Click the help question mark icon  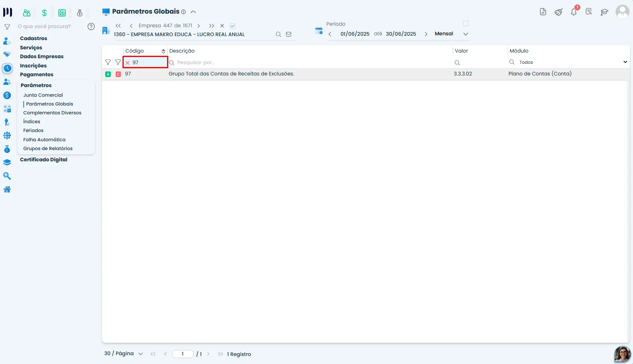click(x=91, y=26)
